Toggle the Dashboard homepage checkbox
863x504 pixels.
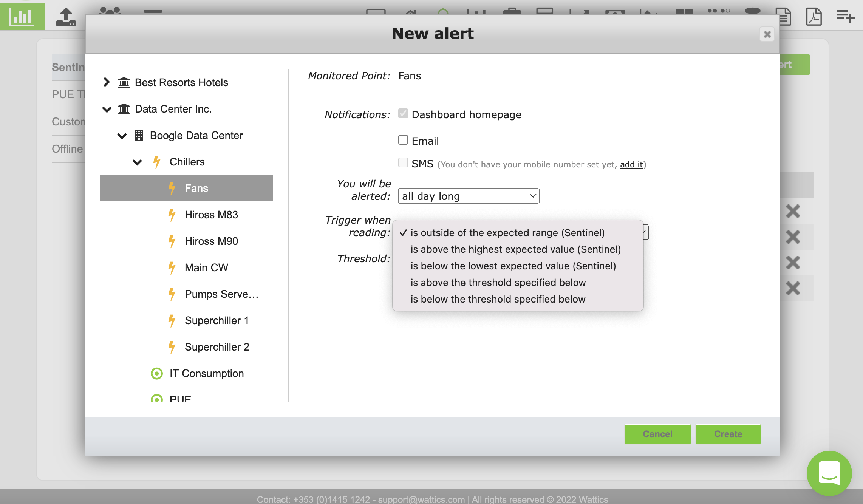403,114
